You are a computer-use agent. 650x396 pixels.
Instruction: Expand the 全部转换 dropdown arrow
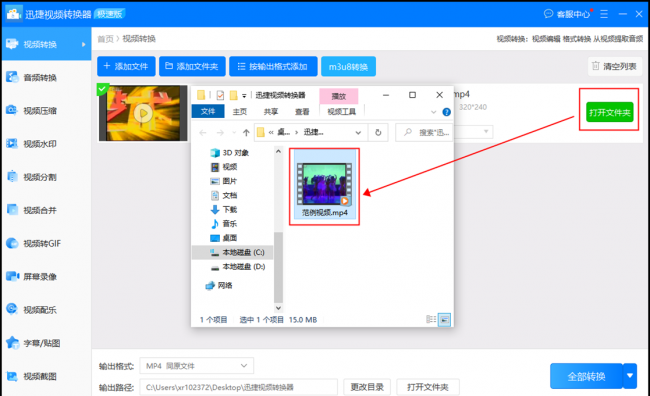pyautogui.click(x=630, y=376)
